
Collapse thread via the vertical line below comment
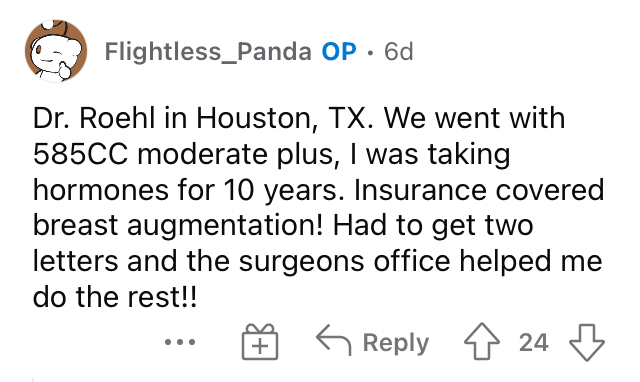(33, 380)
